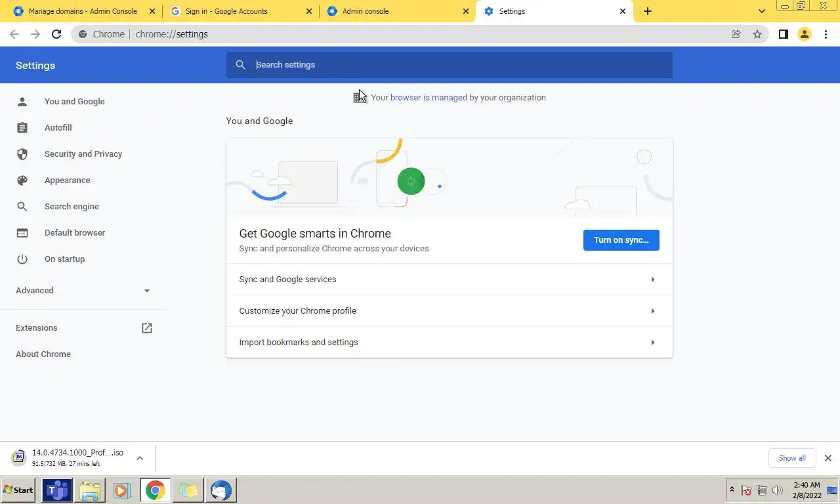The height and width of the screenshot is (504, 840).
Task: Bookmark this page with the star icon
Action: [x=757, y=34]
